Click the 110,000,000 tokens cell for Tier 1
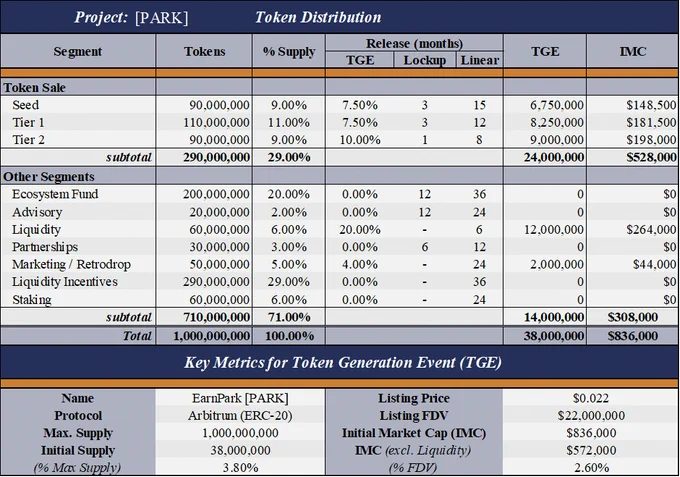Viewport: 680px width, 477px height. pos(216,123)
